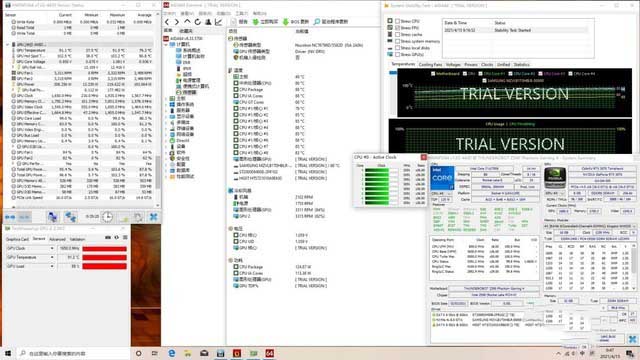Screen dimensions: 640x360
Task: Click the green buy-now button in AIDA64
Action: point(265,22)
